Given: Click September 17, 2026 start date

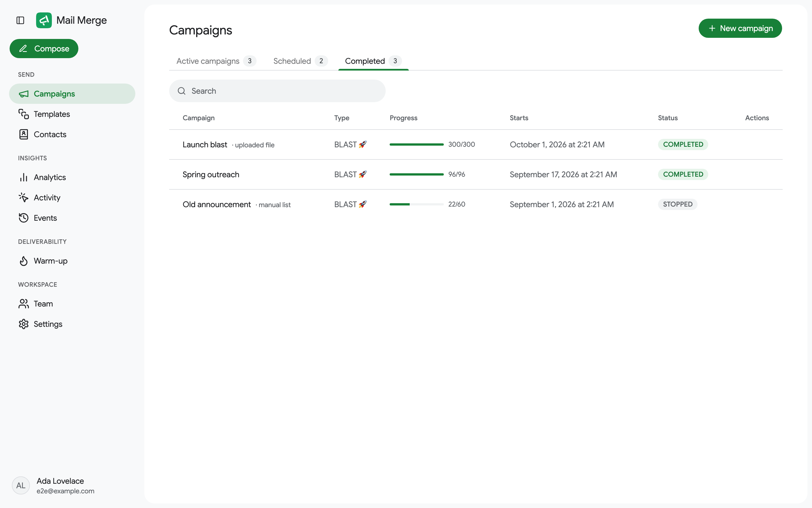Looking at the screenshot, I should click(x=563, y=174).
